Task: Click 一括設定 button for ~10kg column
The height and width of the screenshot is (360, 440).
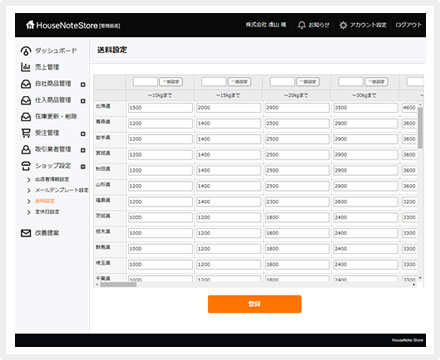Action: tap(171, 82)
